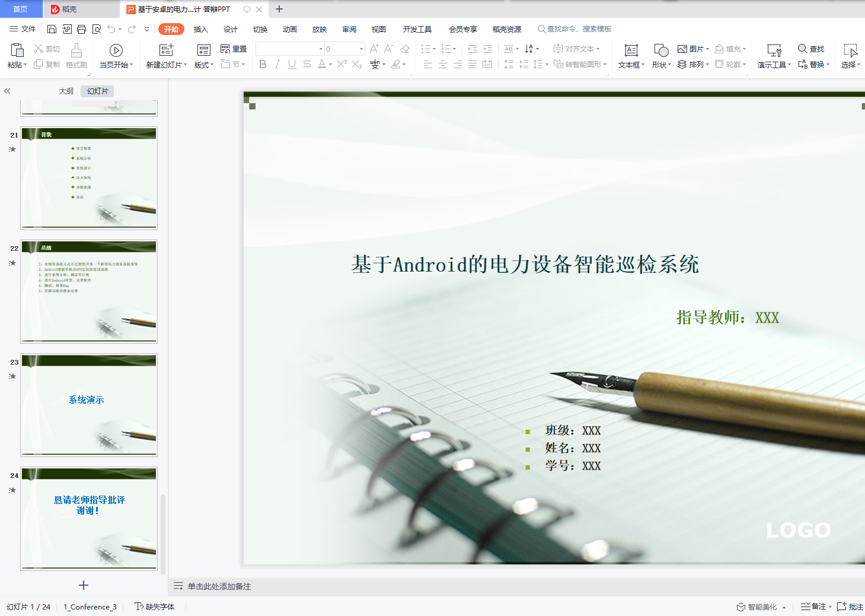Click the subscript X₂ icon
This screenshot has width=865, height=616.
click(x=357, y=64)
